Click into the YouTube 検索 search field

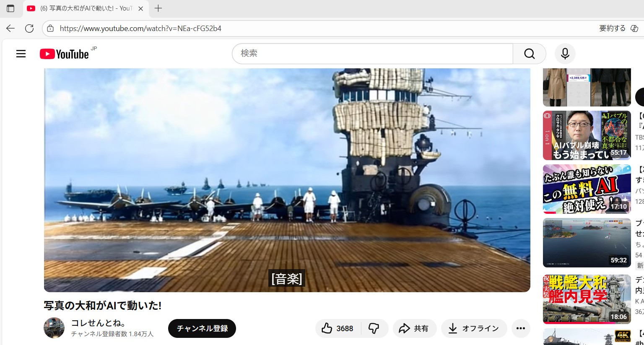tap(372, 54)
